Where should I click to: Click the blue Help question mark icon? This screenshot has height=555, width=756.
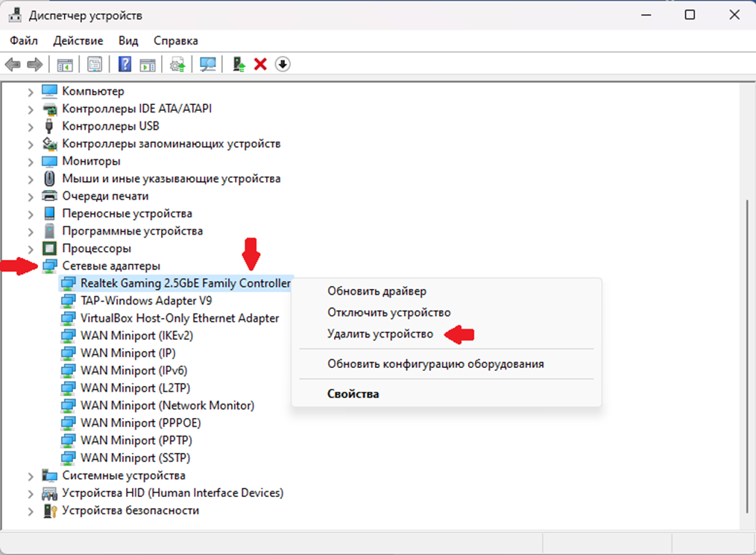125,64
